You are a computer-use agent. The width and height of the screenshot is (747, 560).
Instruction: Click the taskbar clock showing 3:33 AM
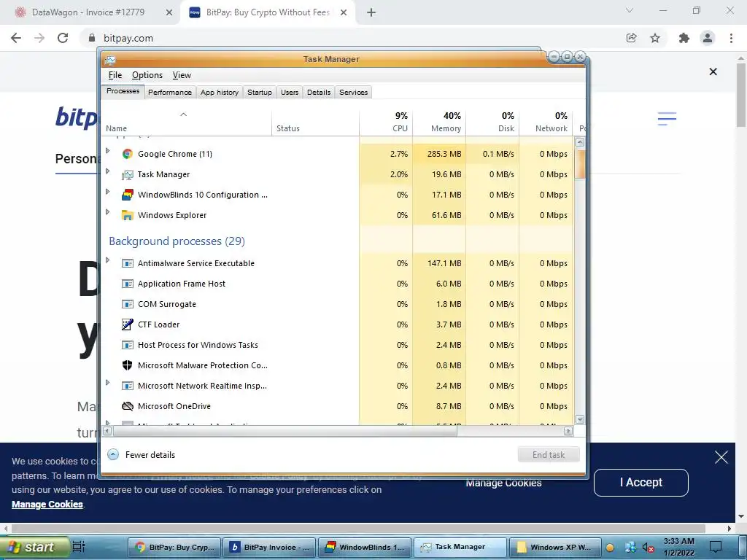click(x=679, y=547)
